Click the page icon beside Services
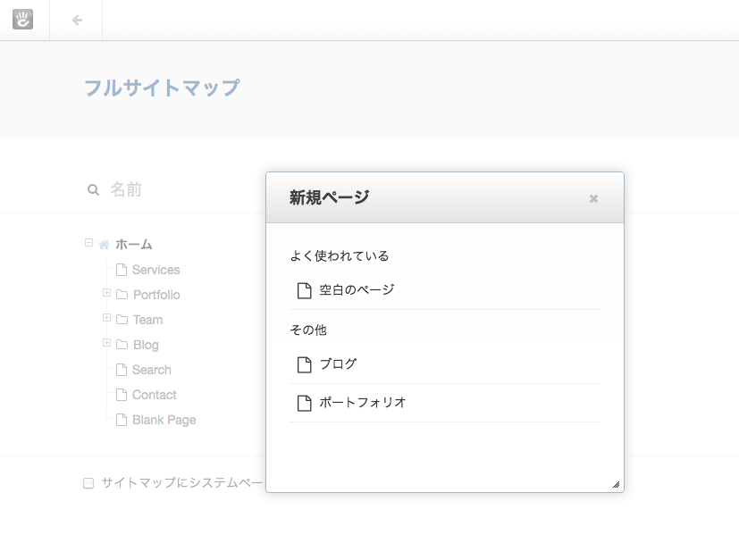 point(122,270)
